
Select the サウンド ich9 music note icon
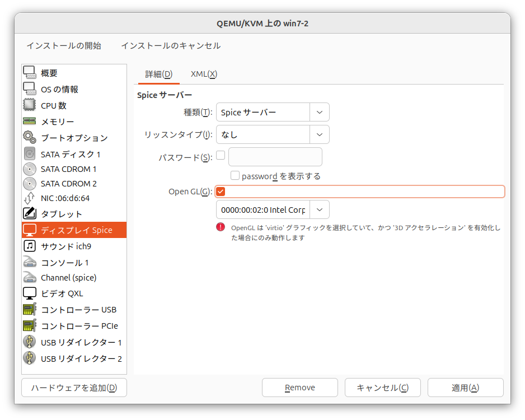[x=30, y=246]
